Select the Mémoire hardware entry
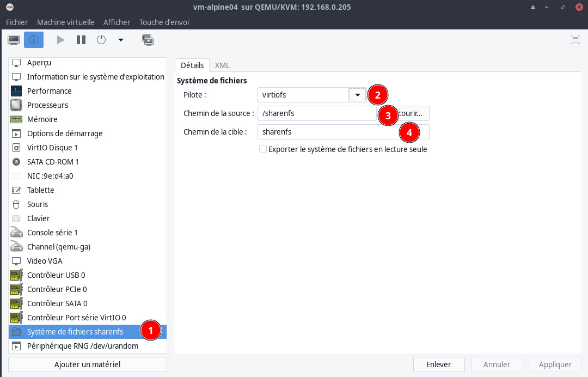The image size is (588, 377). [x=42, y=119]
